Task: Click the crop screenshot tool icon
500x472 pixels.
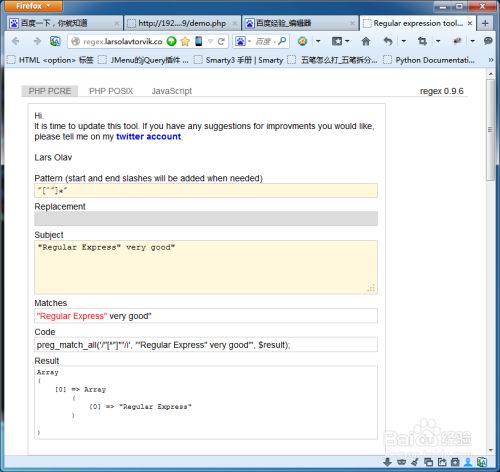Action: pos(422,41)
